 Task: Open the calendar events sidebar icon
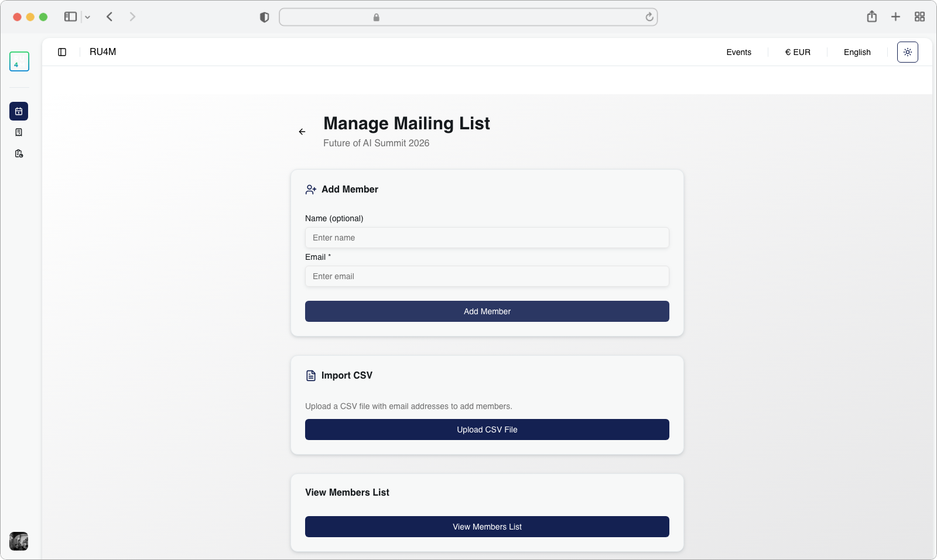point(19,111)
